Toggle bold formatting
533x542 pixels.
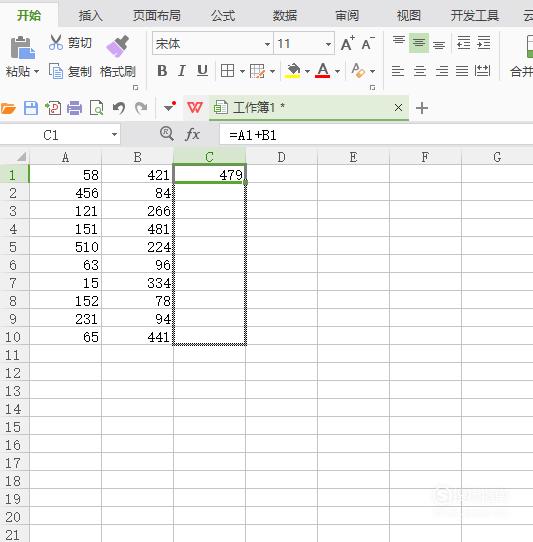tap(162, 71)
